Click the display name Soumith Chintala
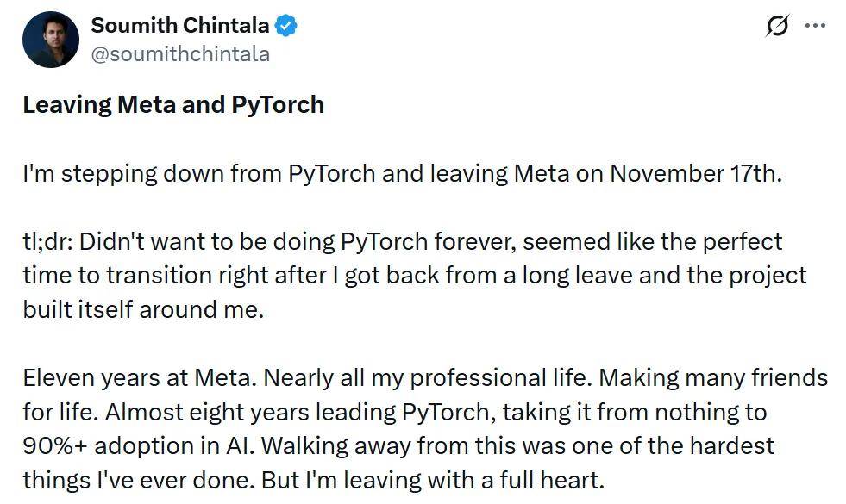The height and width of the screenshot is (504, 846). click(180, 25)
